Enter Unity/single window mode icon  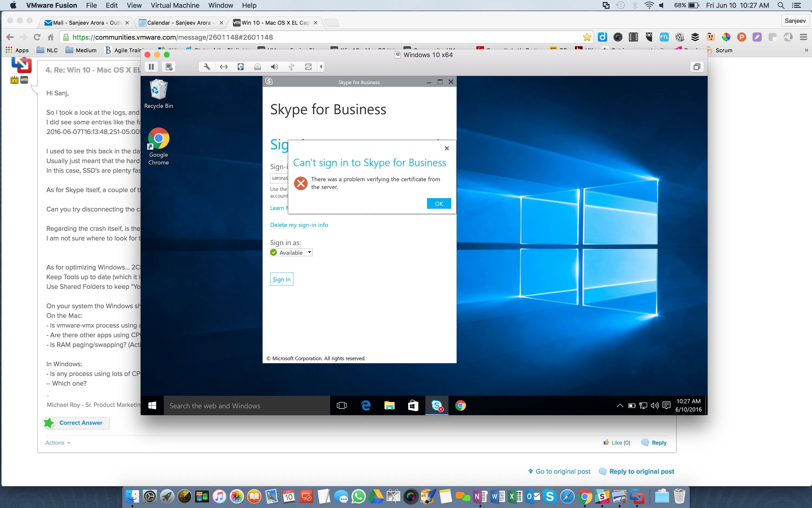697,67
